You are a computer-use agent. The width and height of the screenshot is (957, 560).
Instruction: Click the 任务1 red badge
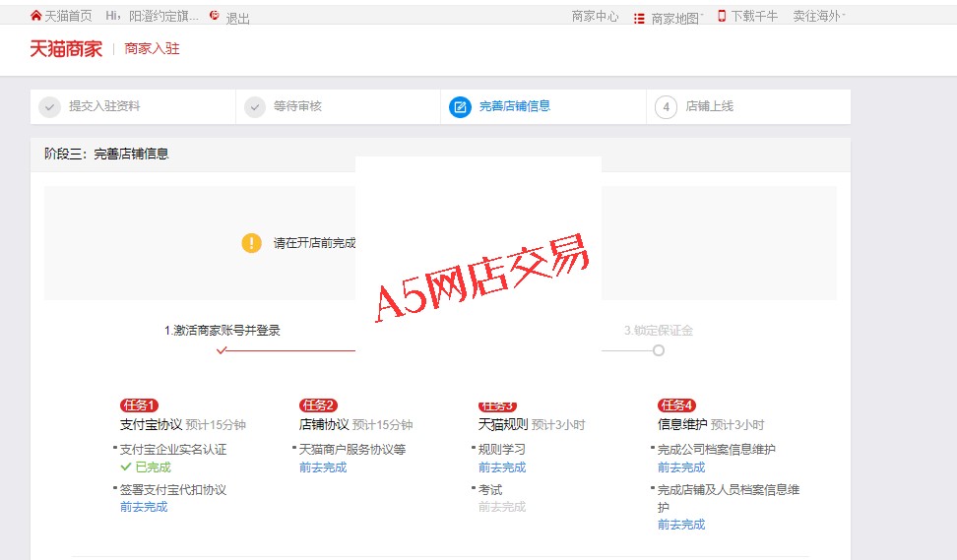(x=139, y=405)
